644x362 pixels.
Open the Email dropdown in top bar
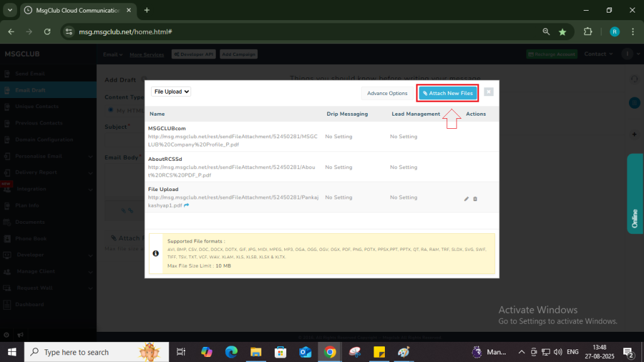pyautogui.click(x=113, y=54)
